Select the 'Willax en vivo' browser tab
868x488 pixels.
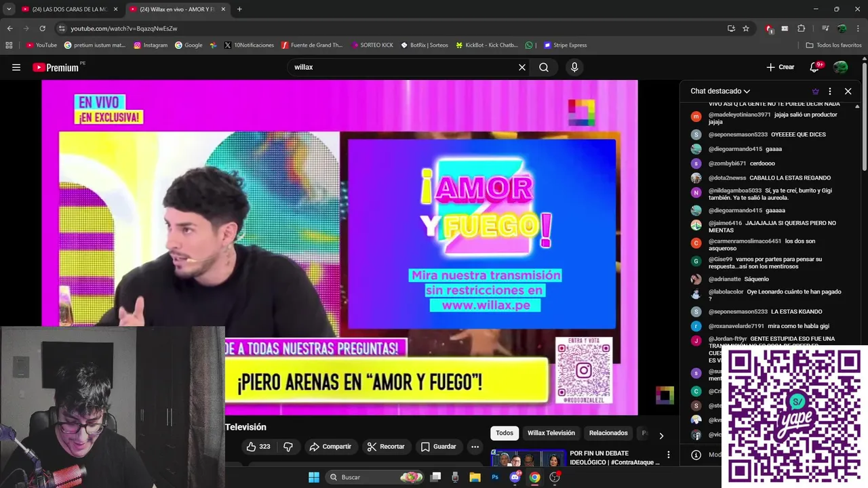[178, 9]
